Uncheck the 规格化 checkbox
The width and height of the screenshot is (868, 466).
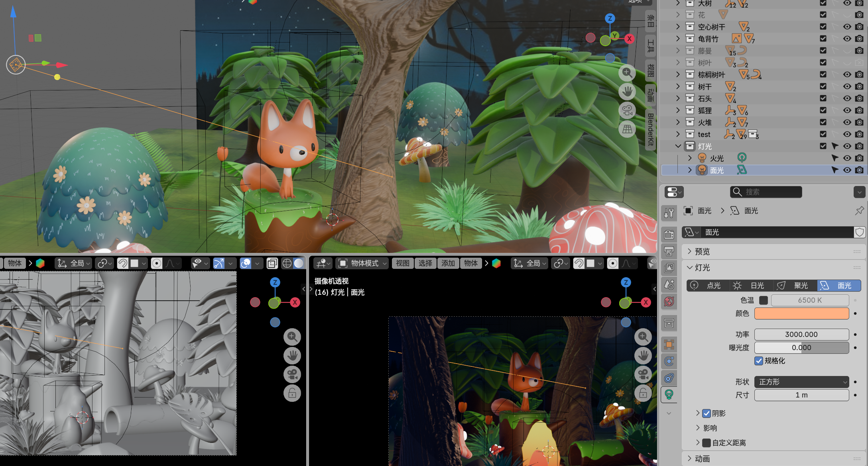coord(759,361)
